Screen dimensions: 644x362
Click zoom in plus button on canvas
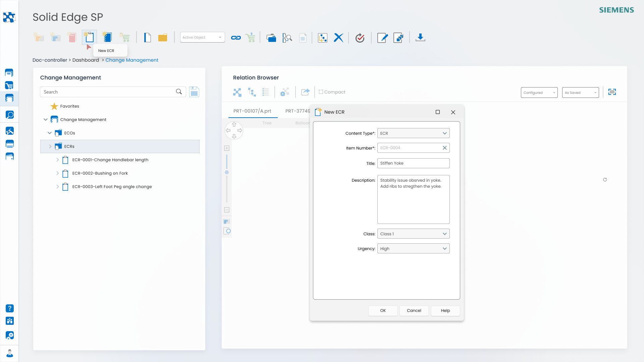coord(227,148)
